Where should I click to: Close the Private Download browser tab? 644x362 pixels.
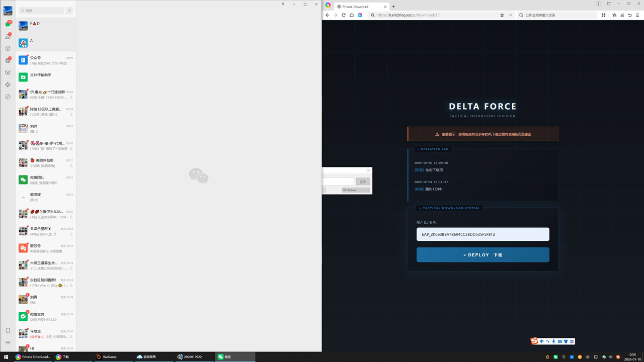point(385,7)
